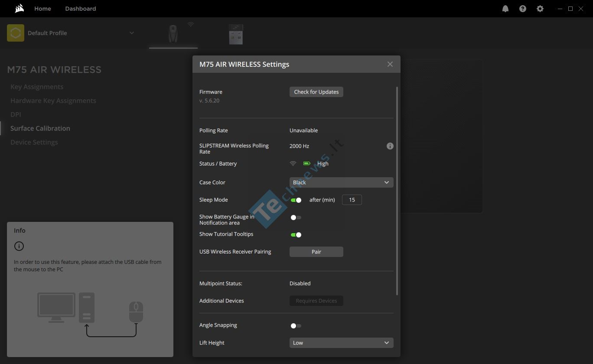Click the green battery level icon
593x364 pixels.
click(x=307, y=163)
